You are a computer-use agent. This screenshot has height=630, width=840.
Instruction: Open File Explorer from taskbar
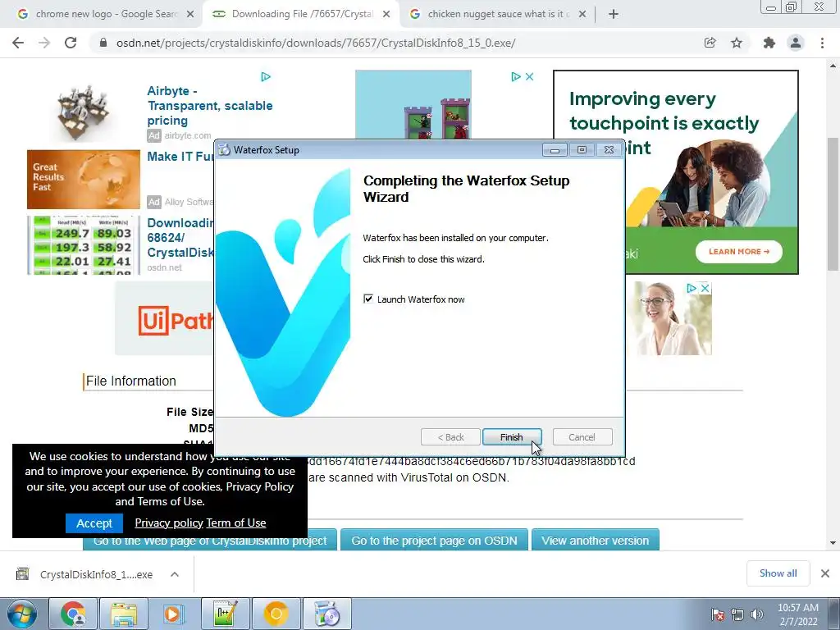[x=124, y=614]
